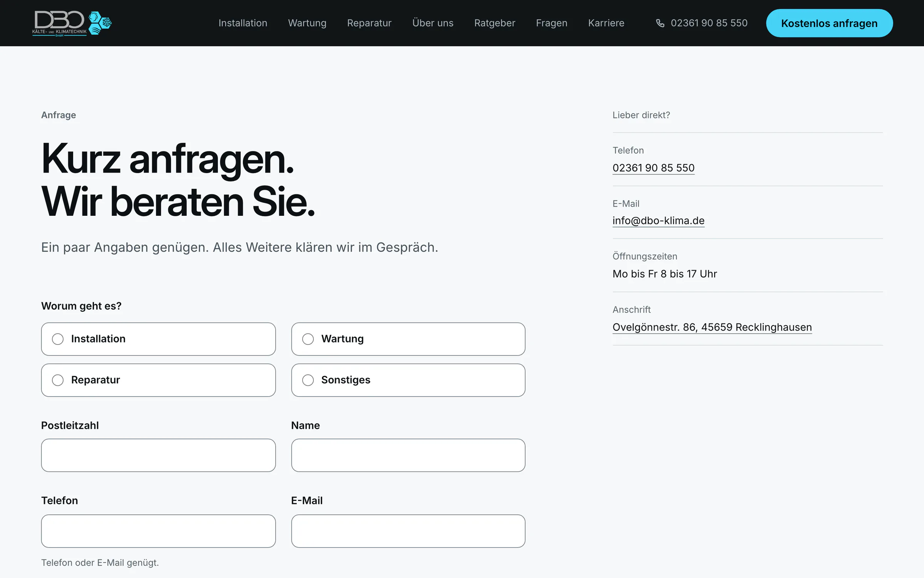This screenshot has width=924, height=578.
Task: Click the 'Telefon oder E-Mail genügt.' hint
Action: (x=100, y=563)
